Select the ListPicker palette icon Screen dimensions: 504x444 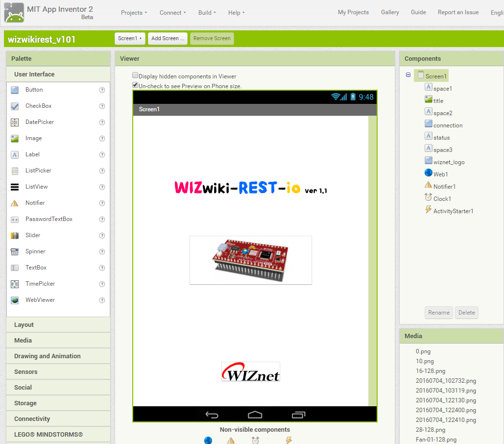click(x=15, y=171)
